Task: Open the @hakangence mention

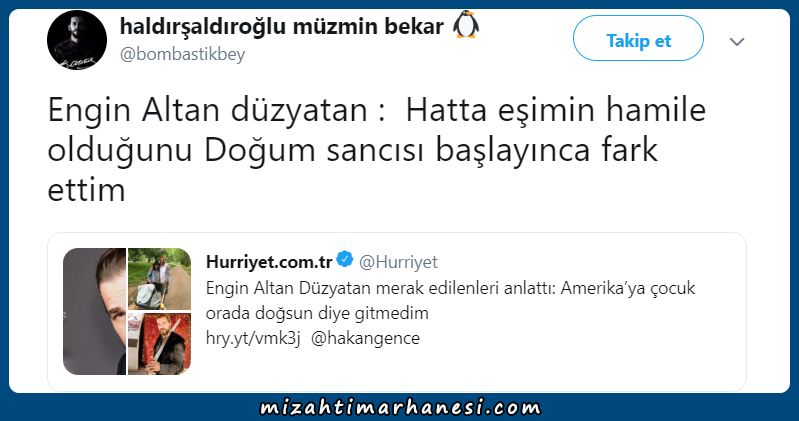Action: (x=365, y=338)
